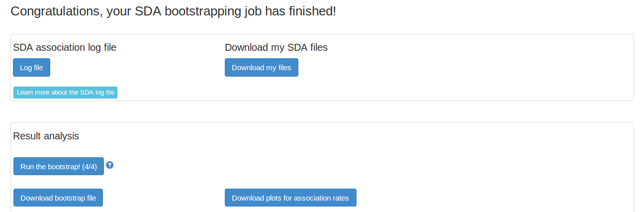The height and width of the screenshot is (212, 644).
Task: Show help tooltip next to Run the bootstrap
Action: 110,165
